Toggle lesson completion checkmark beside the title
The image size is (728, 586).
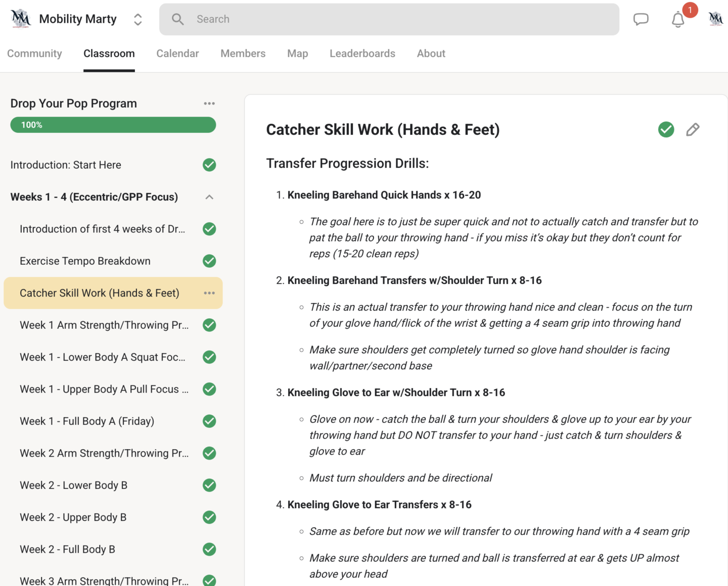pyautogui.click(x=666, y=130)
